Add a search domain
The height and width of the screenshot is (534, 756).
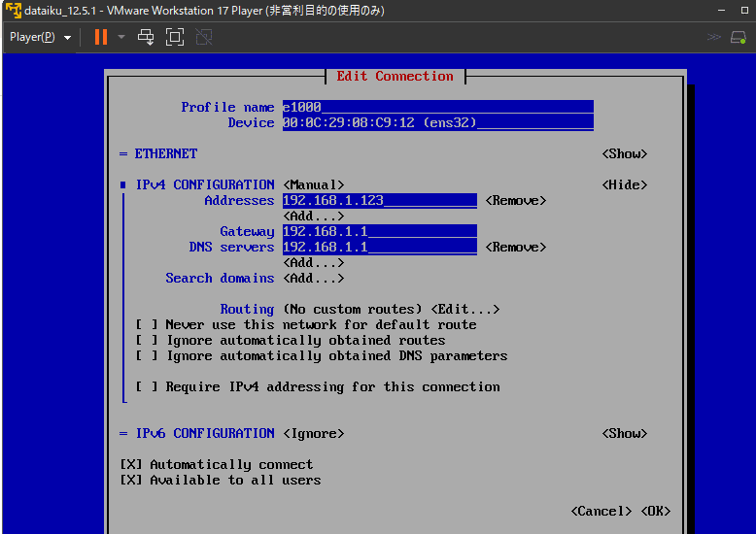pos(314,278)
